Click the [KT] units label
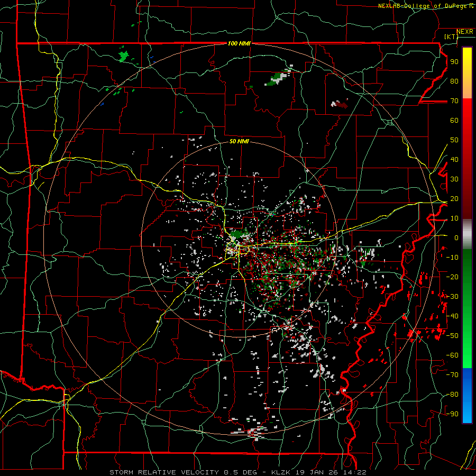The width and height of the screenshot is (476, 476). coord(451,36)
